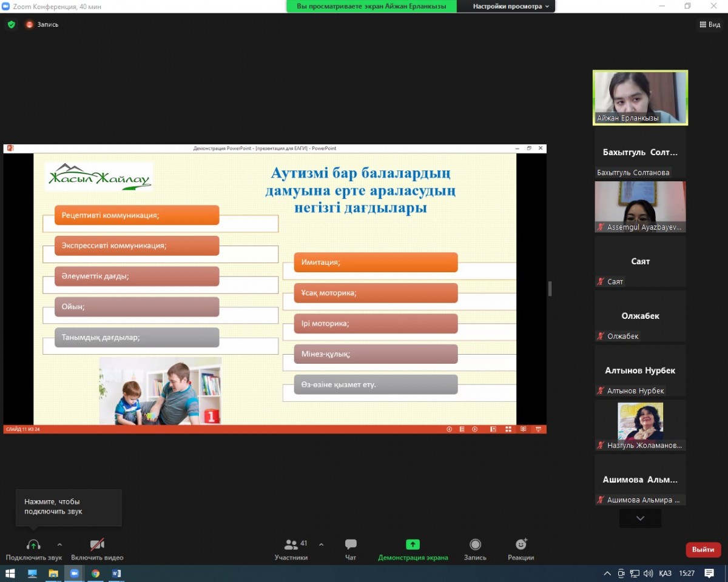Screen dimensions: 728x582
Task: Click the green encryption shield icon
Action: pyautogui.click(x=11, y=25)
